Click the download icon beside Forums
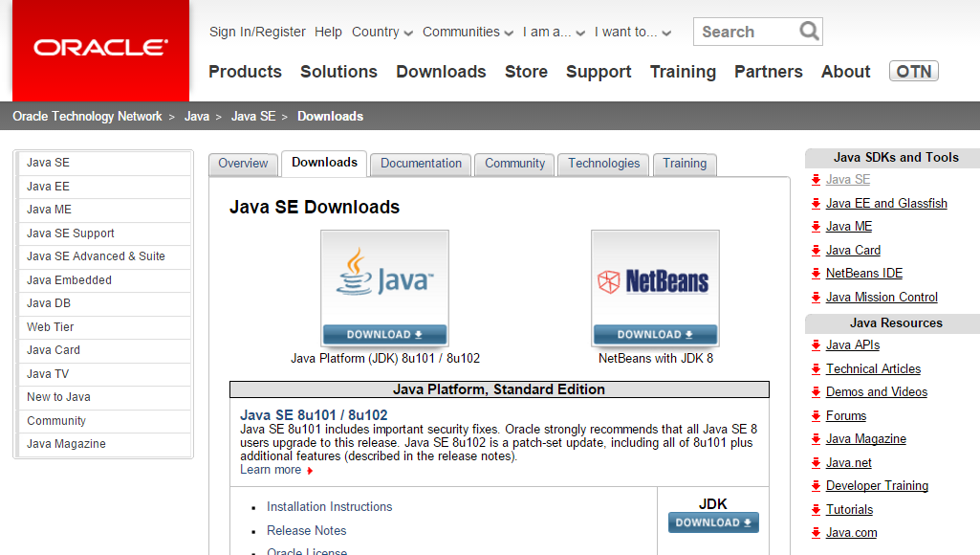The image size is (980, 555). tap(816, 416)
